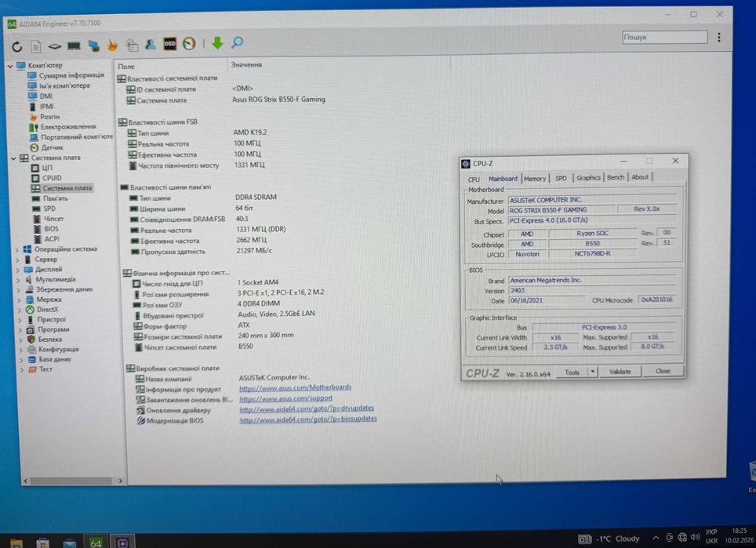Screen dimensions: 756x548
Task: Select the Розгін tree item
Action: 49,117
